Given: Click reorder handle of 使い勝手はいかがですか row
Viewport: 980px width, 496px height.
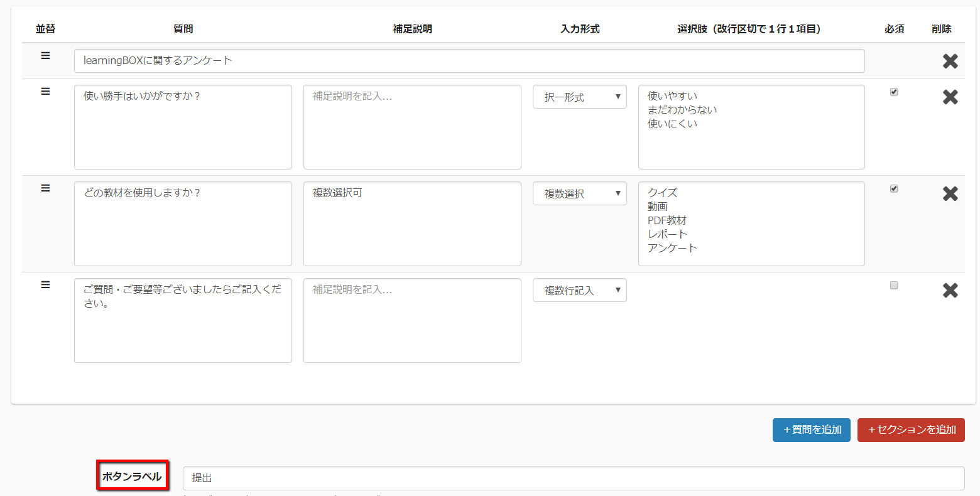Looking at the screenshot, I should coord(45,91).
